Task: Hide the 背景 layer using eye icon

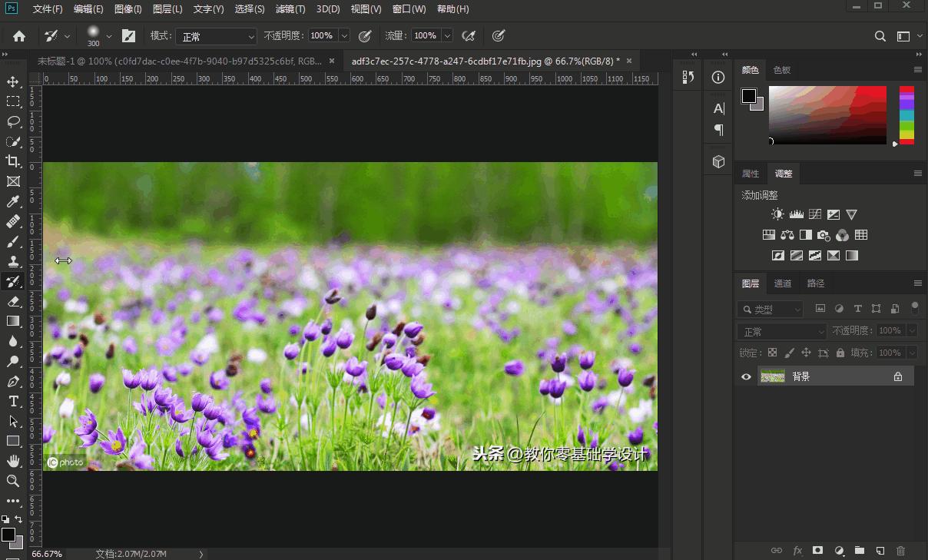Action: (746, 376)
